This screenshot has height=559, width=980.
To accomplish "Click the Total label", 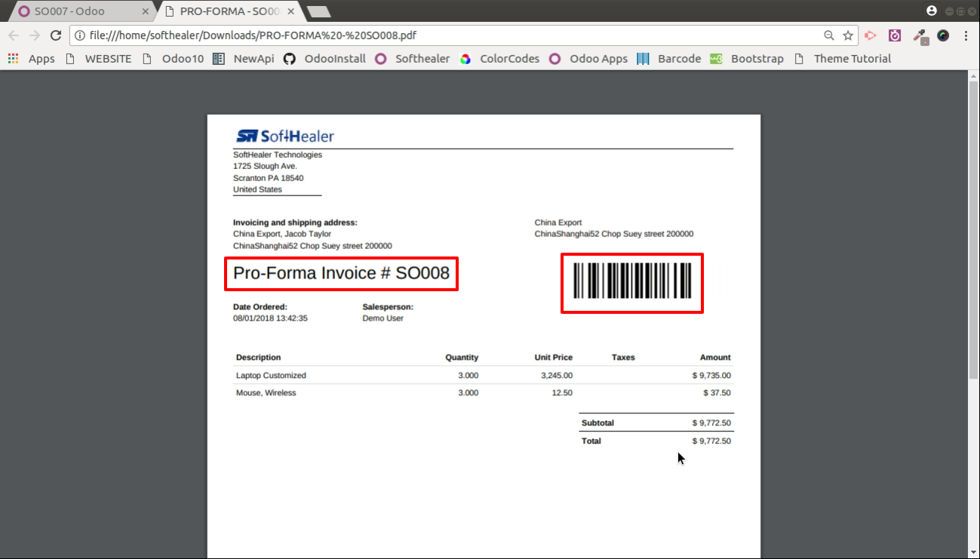I will pos(591,441).
